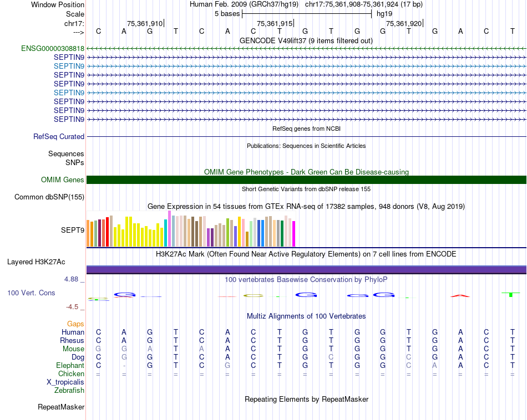Image resolution: width=527 pixels, height=420 pixels.
Task: Click the olive C letter in PhyloP logo
Action: click(254, 295)
